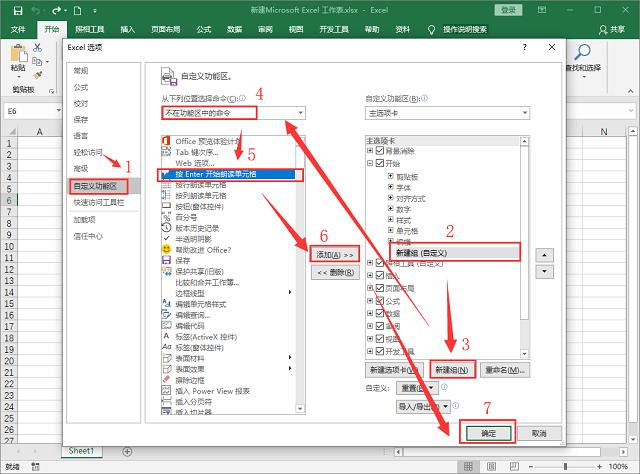The width and height of the screenshot is (640, 474).
Task: Uncheck 开发工具 checkbox in tabs tree
Action: point(380,351)
